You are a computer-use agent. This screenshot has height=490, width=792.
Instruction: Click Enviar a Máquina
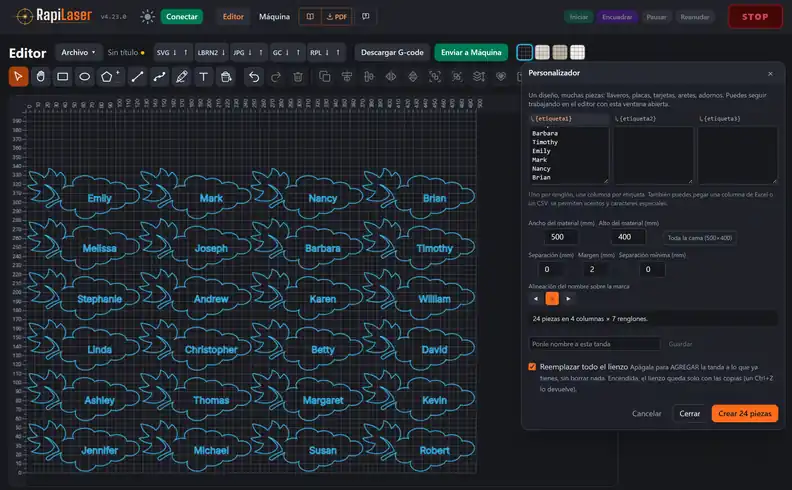click(471, 53)
